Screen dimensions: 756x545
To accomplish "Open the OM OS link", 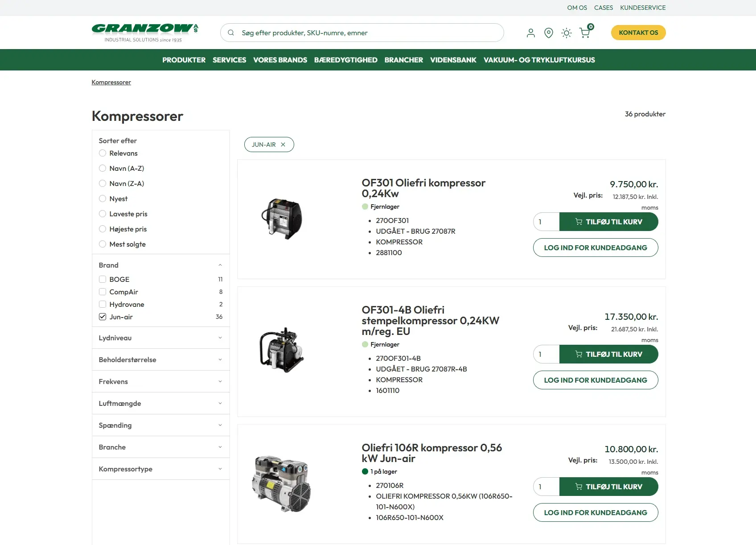I will click(x=577, y=8).
